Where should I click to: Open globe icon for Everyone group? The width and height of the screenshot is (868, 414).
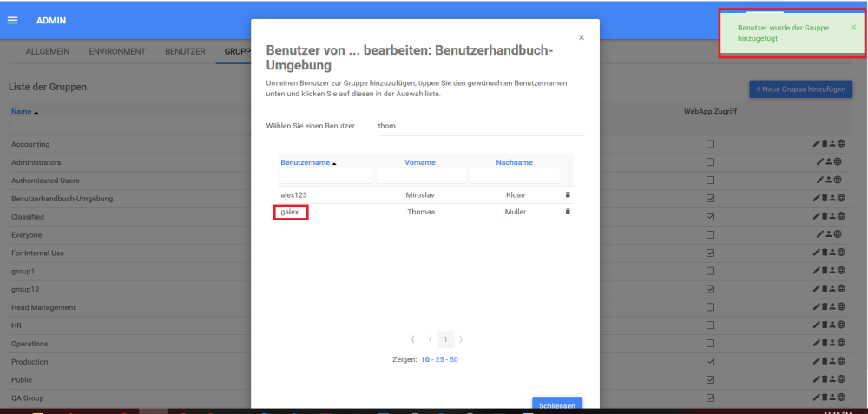coord(838,234)
